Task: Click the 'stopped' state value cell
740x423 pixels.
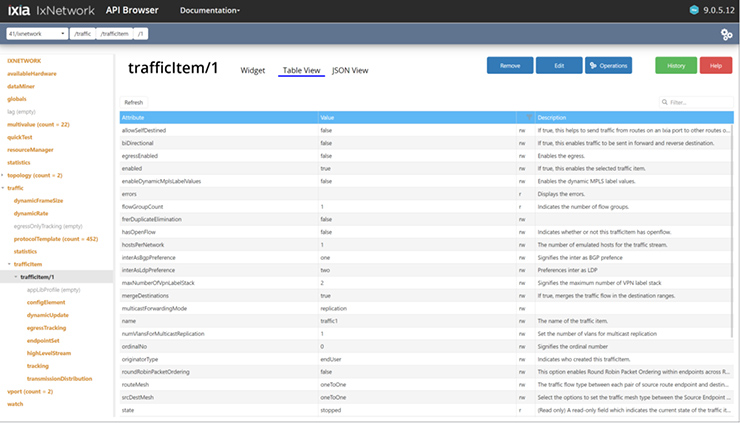Action: click(x=417, y=410)
